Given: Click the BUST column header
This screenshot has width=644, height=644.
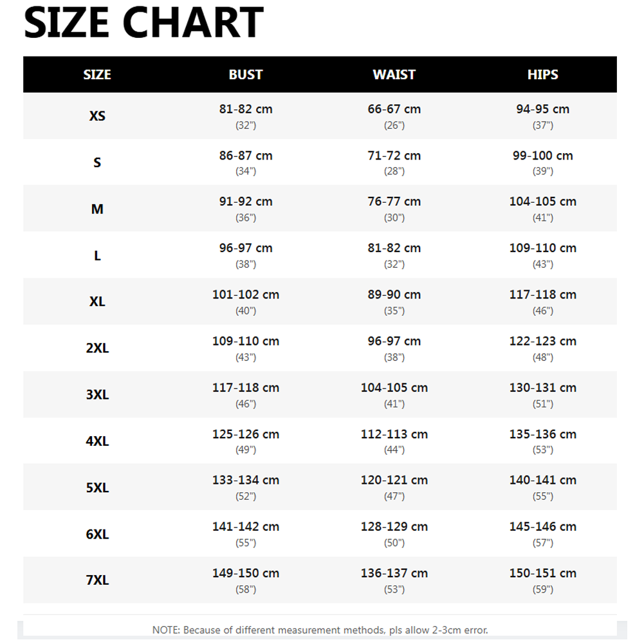Looking at the screenshot, I should [246, 75].
